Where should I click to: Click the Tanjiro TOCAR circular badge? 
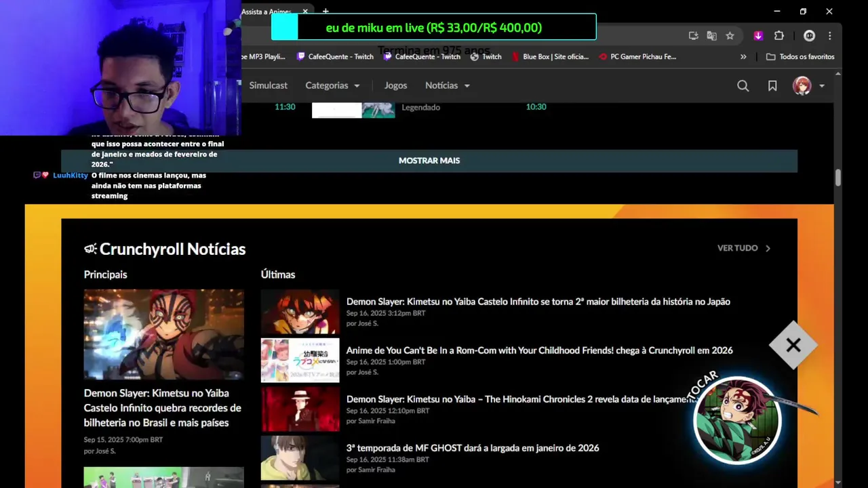tap(738, 420)
